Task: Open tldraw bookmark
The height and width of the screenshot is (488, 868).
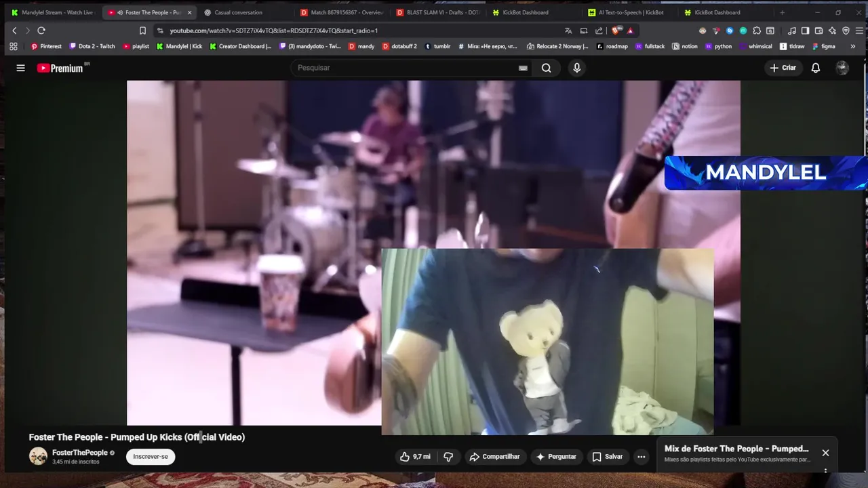Action: 792,46
